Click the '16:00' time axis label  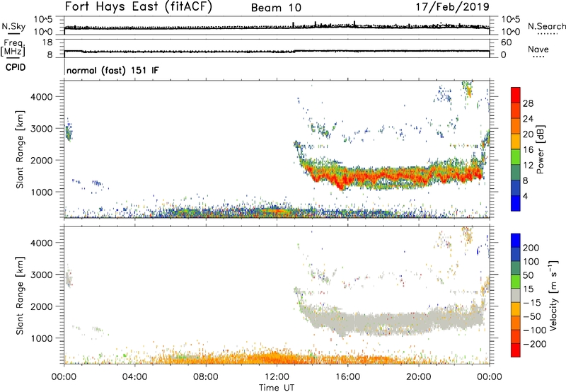[347, 377]
